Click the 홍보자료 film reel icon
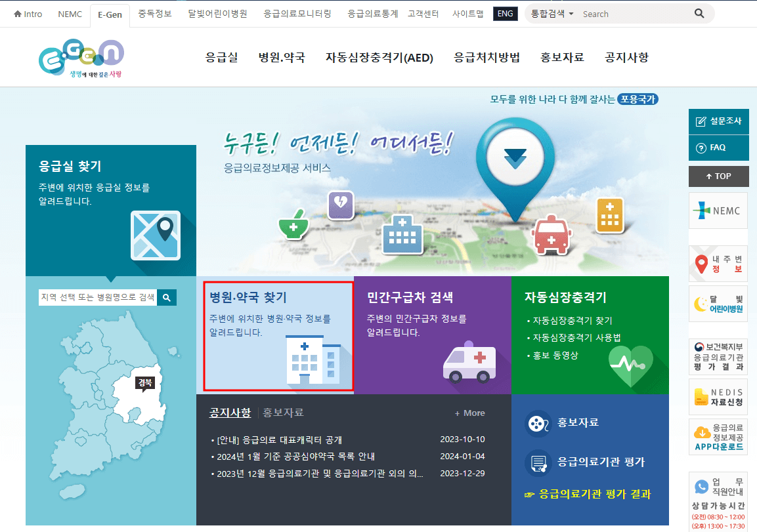 pyautogui.click(x=538, y=424)
